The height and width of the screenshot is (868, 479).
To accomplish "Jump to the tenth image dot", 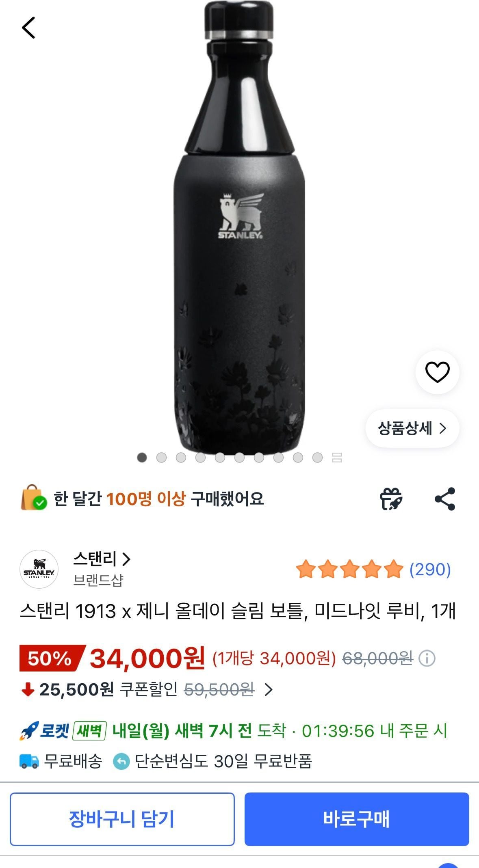I will pyautogui.click(x=317, y=458).
